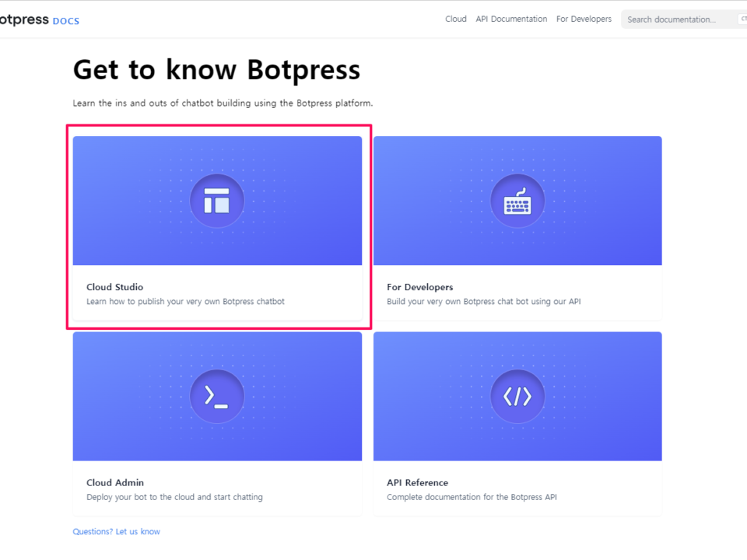Click the code brackets icon on API Reference card
Screen dimensions: 747x560
(x=517, y=396)
